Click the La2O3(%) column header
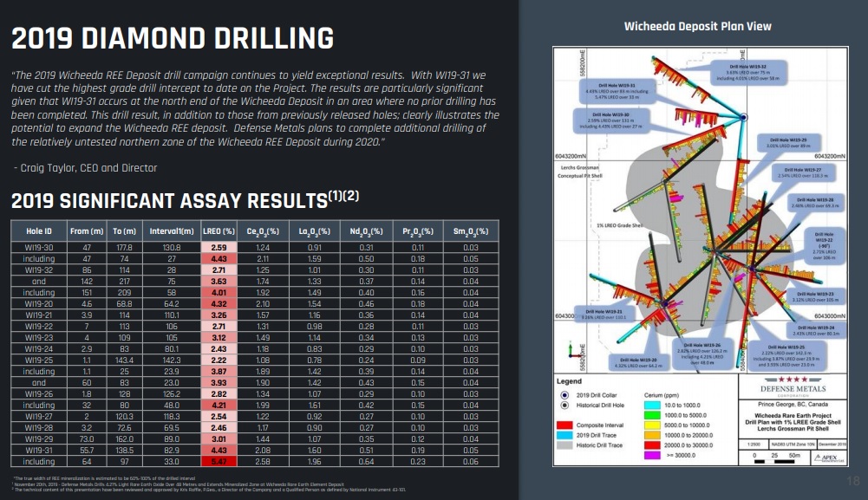868x500 pixels. pyautogui.click(x=315, y=231)
